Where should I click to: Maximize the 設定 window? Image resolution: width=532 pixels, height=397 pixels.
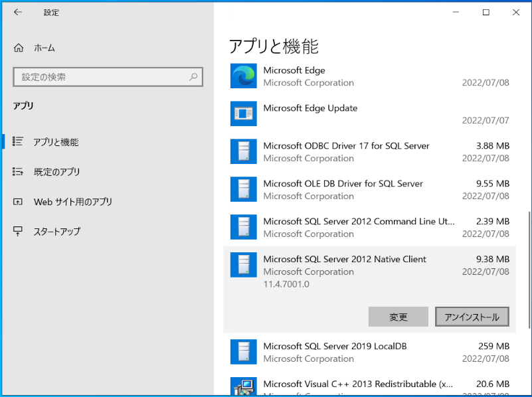(486, 12)
